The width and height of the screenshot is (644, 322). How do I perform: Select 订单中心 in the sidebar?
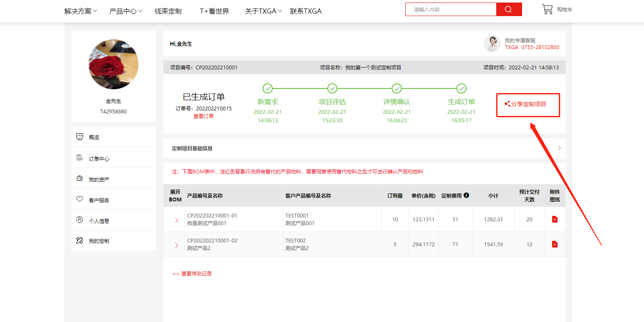(99, 159)
